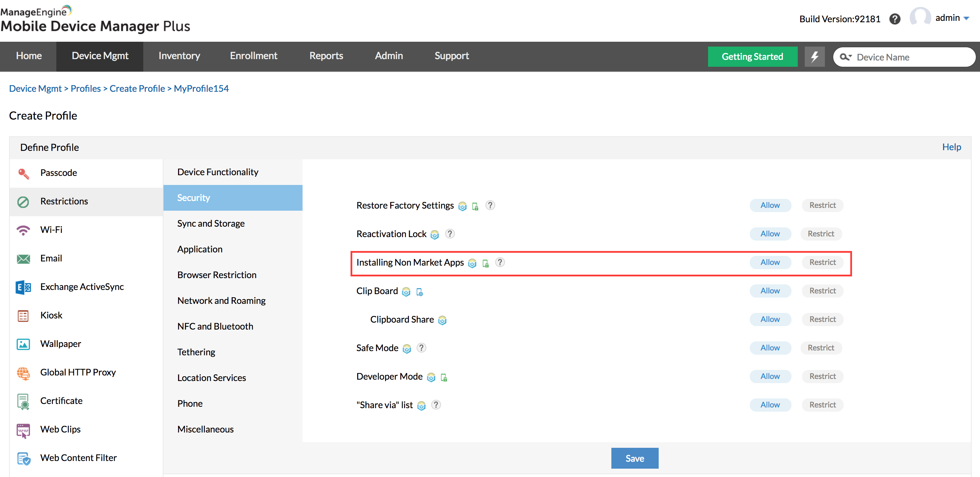980x477 pixels.
Task: Open search type dropdown in search box
Action: coord(846,57)
